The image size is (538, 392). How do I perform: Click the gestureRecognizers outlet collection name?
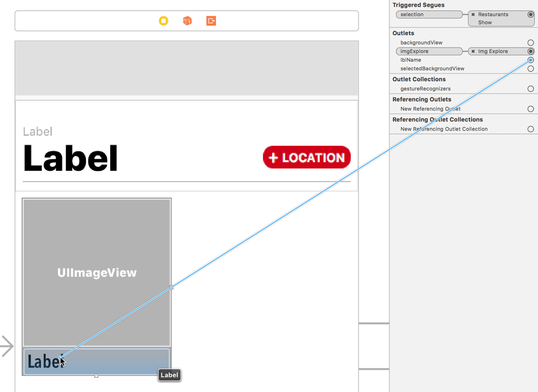[x=425, y=89]
